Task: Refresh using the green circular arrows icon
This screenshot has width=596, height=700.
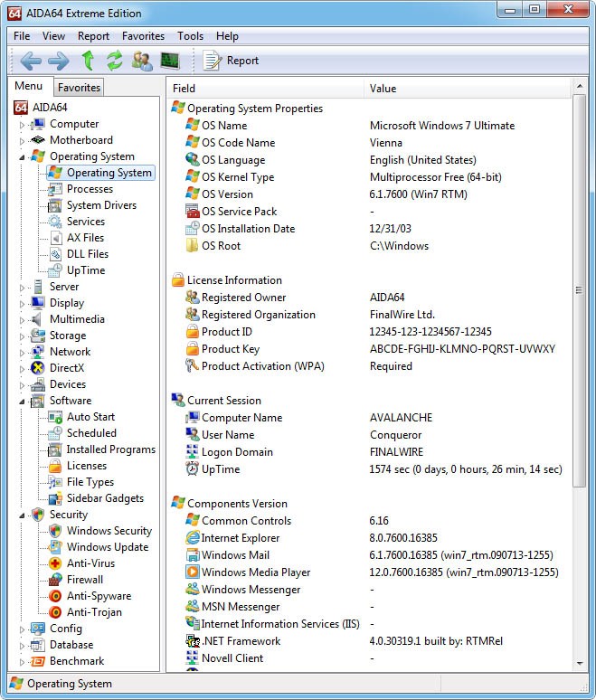Action: click(114, 61)
